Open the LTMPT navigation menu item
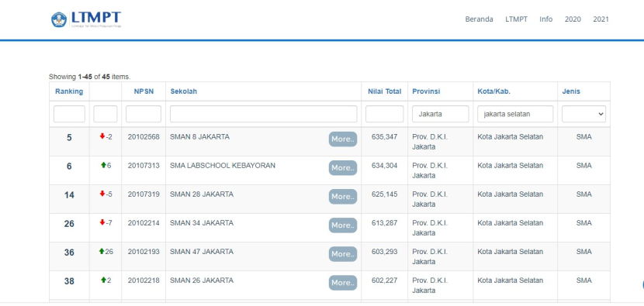 [x=516, y=19]
